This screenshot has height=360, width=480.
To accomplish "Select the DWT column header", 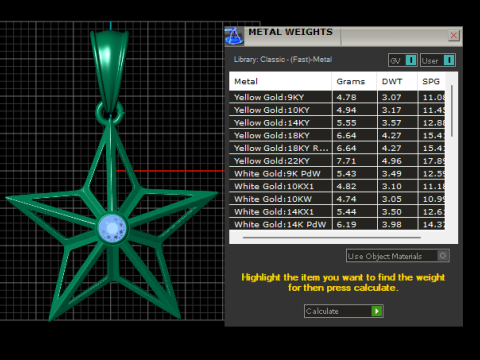I will (x=397, y=81).
